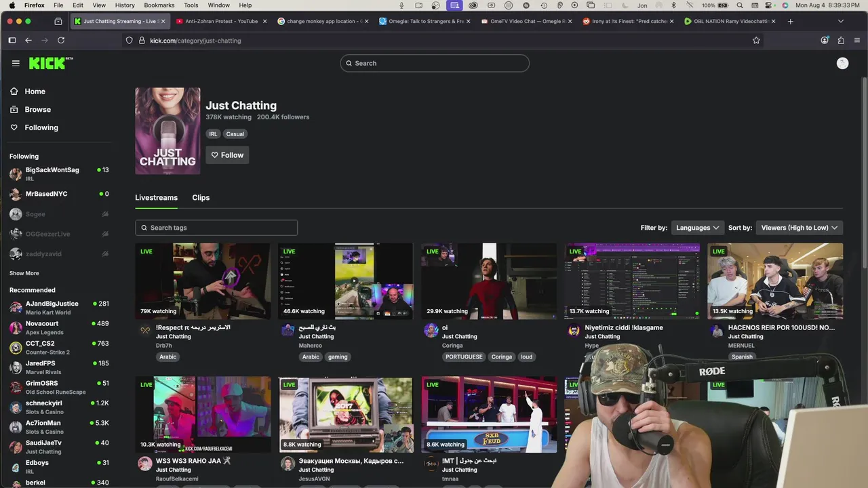
Task: Open the 79K watching stream thumbnail
Action: coord(203,281)
